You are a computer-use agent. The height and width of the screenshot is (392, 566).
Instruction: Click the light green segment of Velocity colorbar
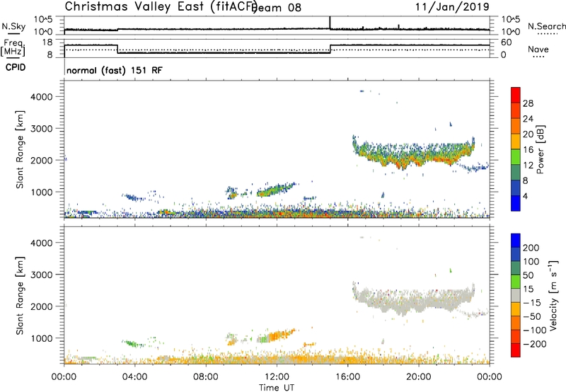[x=516, y=282]
